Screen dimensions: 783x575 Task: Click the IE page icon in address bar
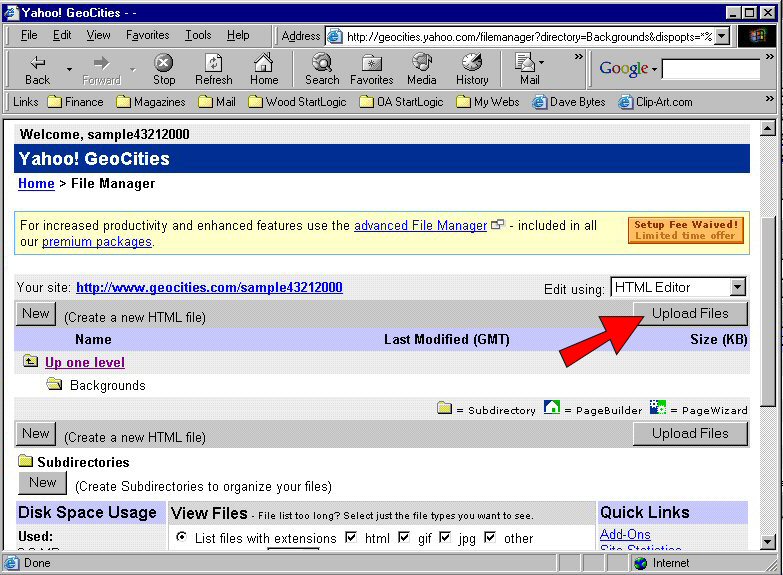point(335,36)
